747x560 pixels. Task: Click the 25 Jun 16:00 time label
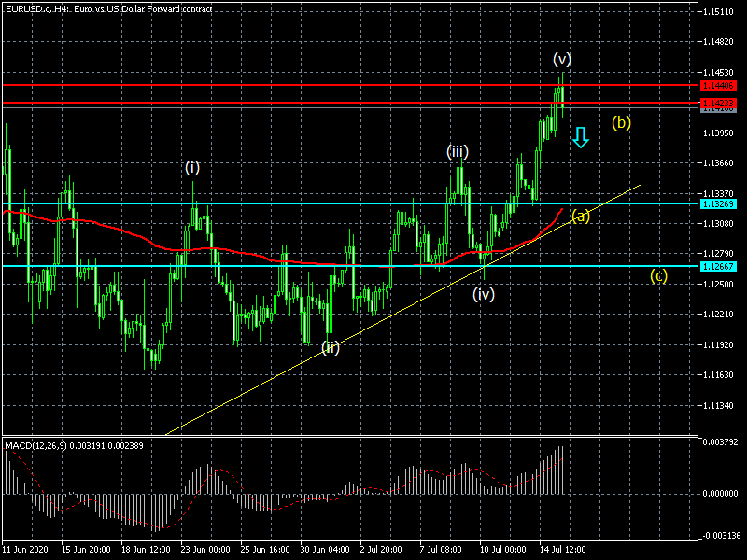coord(265,549)
